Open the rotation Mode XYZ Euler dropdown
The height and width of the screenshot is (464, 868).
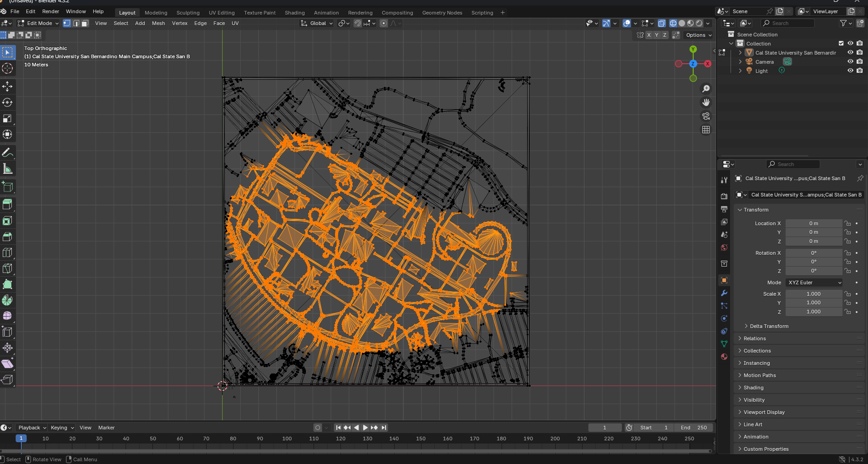coord(814,282)
